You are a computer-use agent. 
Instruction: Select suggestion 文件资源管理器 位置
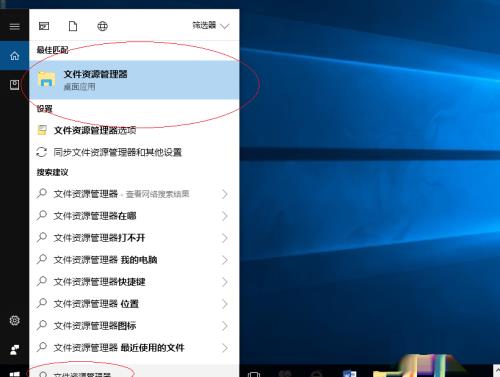tap(134, 304)
